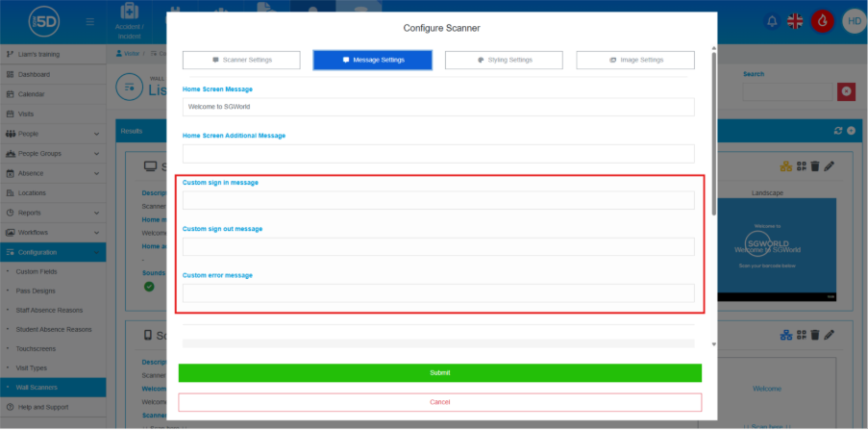This screenshot has height=430, width=868.
Task: Open the Styling Settings tab
Action: (504, 60)
